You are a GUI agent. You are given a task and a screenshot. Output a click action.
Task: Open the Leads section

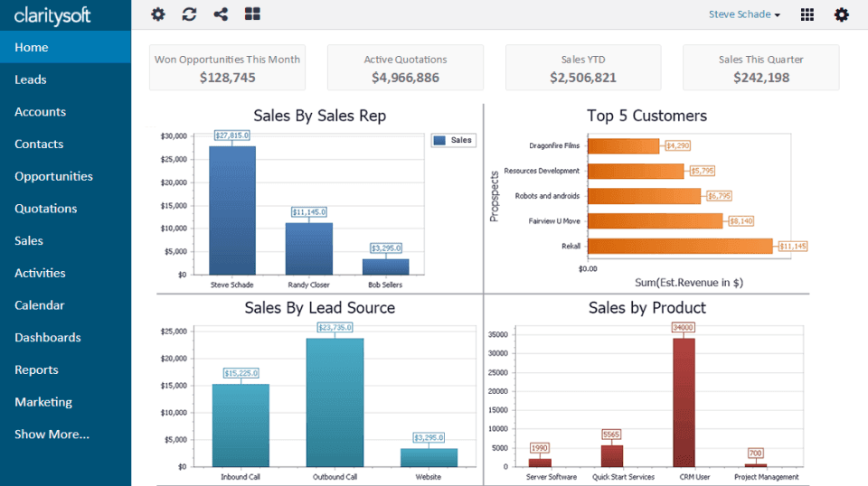click(x=31, y=79)
